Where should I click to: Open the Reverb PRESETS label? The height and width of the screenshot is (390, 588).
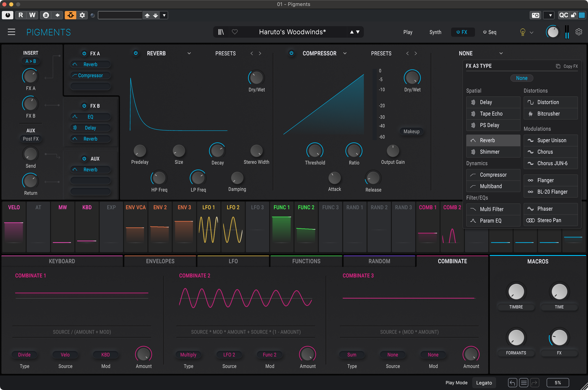click(225, 54)
